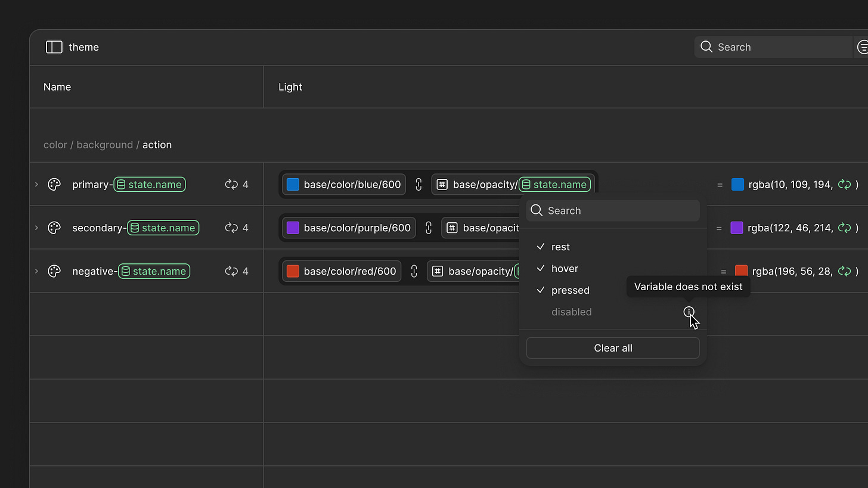
Task: Click the action breadcrumb segment
Action: click(x=157, y=145)
